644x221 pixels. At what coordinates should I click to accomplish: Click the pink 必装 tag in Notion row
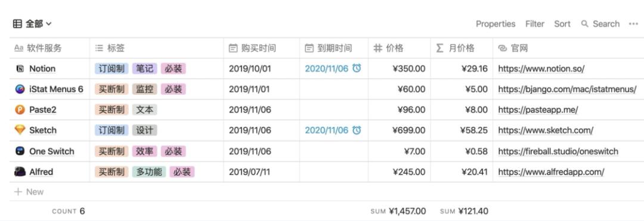point(174,69)
